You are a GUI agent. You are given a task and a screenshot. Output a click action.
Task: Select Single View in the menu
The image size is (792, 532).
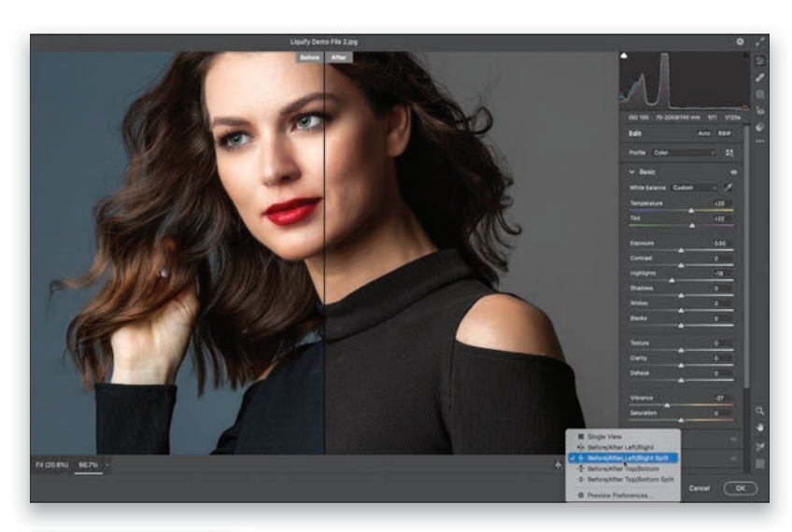click(606, 436)
